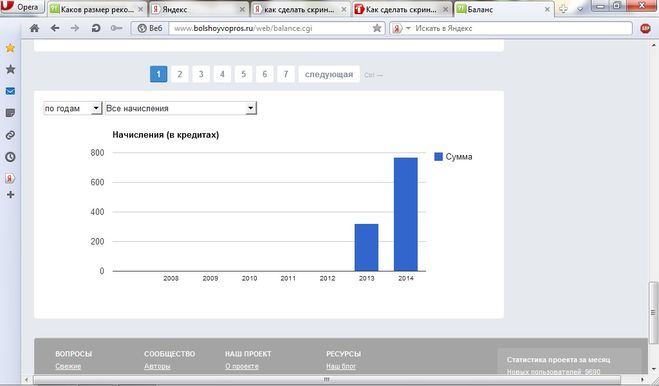The width and height of the screenshot is (659, 386).
Task: Click the 'Искать в Яндекс' search field
Action: click(521, 28)
